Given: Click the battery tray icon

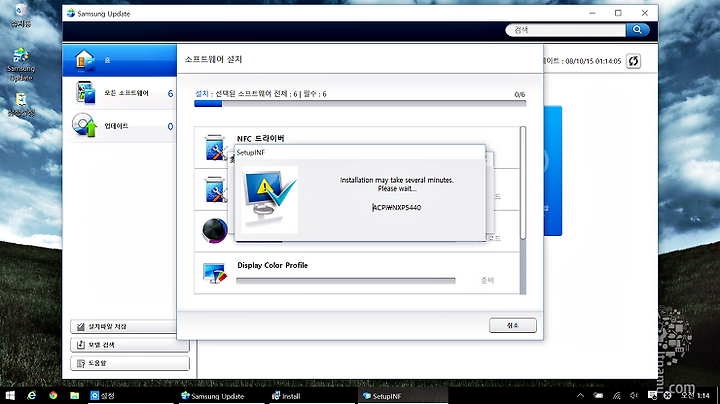Looking at the screenshot, I should click(x=598, y=395).
